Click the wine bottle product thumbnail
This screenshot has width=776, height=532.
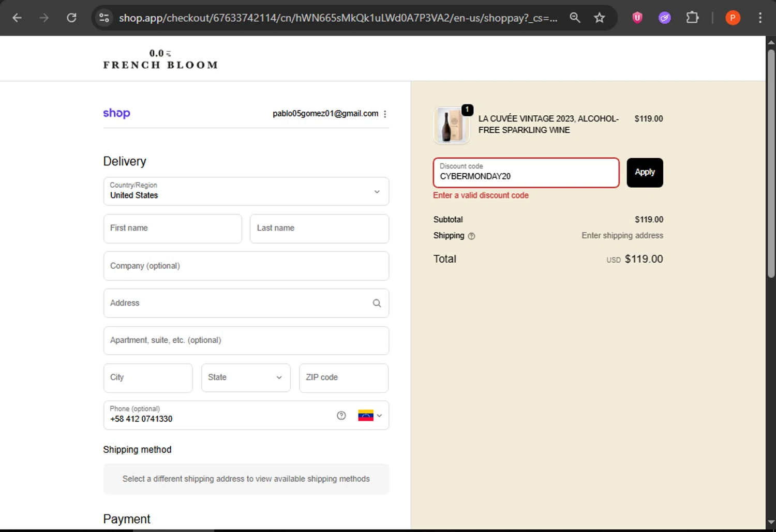[x=452, y=125]
